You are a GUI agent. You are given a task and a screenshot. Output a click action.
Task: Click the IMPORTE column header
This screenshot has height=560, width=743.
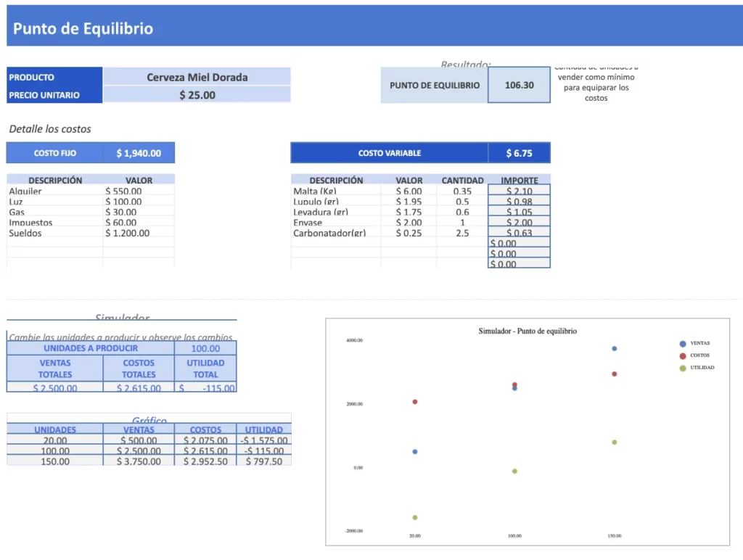(x=519, y=180)
